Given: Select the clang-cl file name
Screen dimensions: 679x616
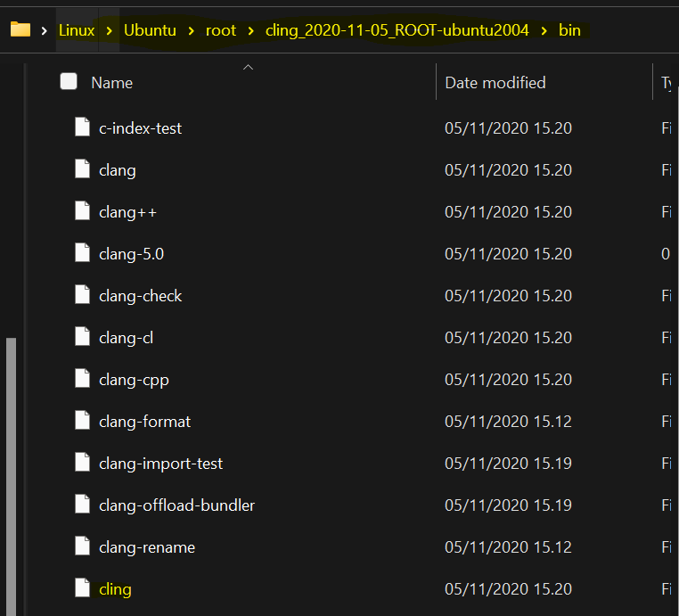Looking at the screenshot, I should pos(126,338).
